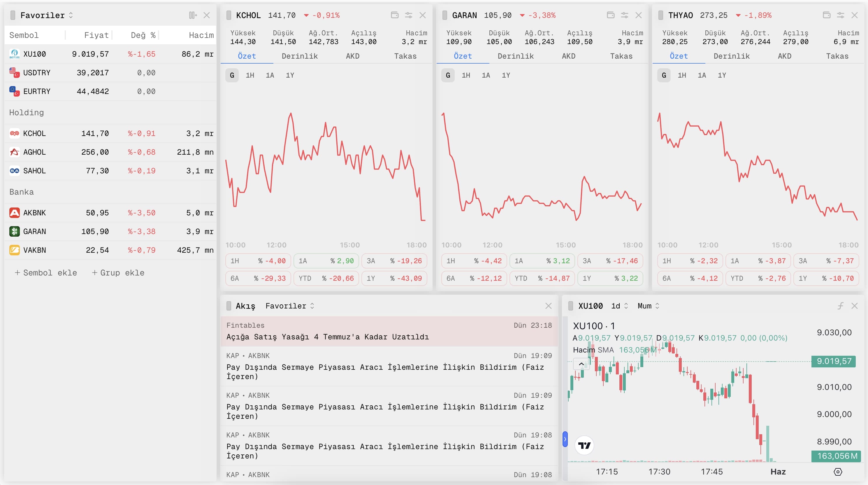Select 1H period toggle in KCHOL chart
The image size is (868, 485).
[x=250, y=75]
